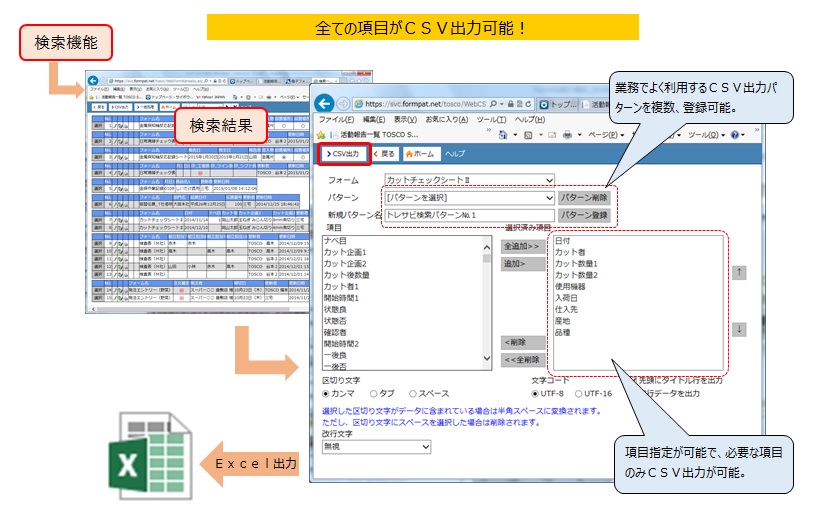Select カンマ delimiter radio button

coord(326,394)
